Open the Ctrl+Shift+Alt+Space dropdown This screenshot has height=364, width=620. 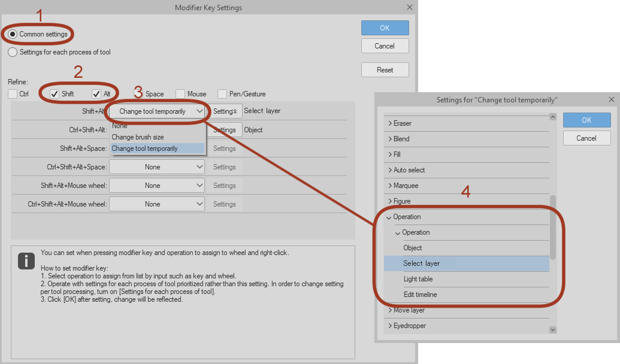(x=158, y=167)
